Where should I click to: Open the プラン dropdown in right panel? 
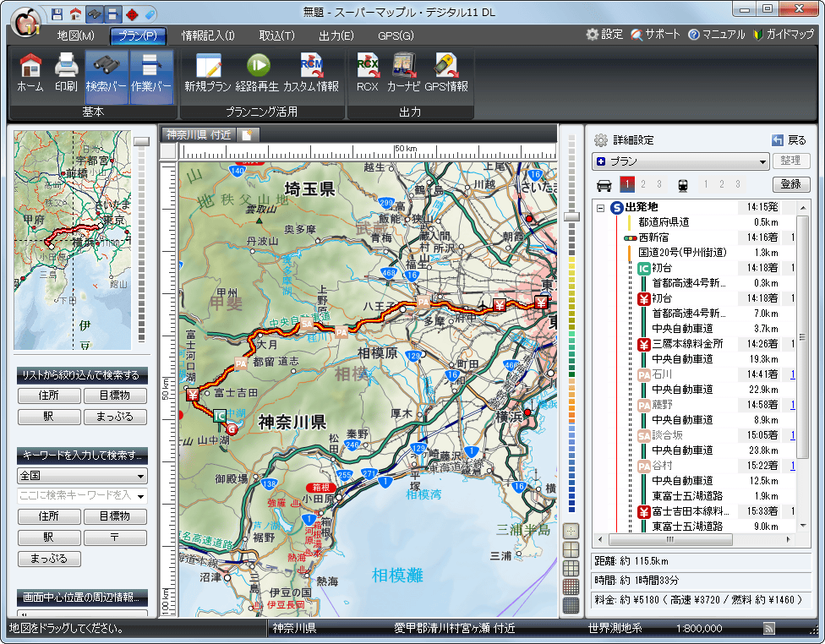(680, 161)
